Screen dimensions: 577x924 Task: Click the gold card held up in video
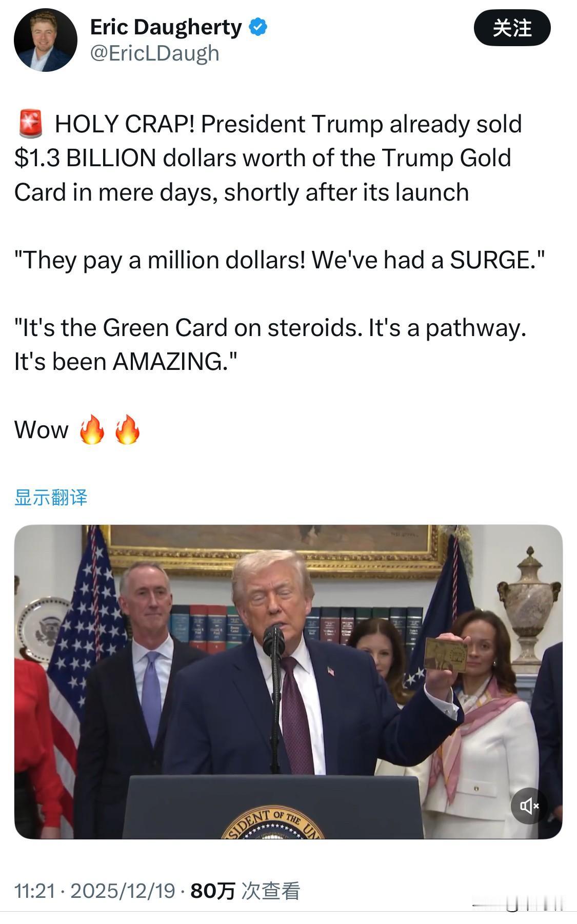pyautogui.click(x=446, y=655)
